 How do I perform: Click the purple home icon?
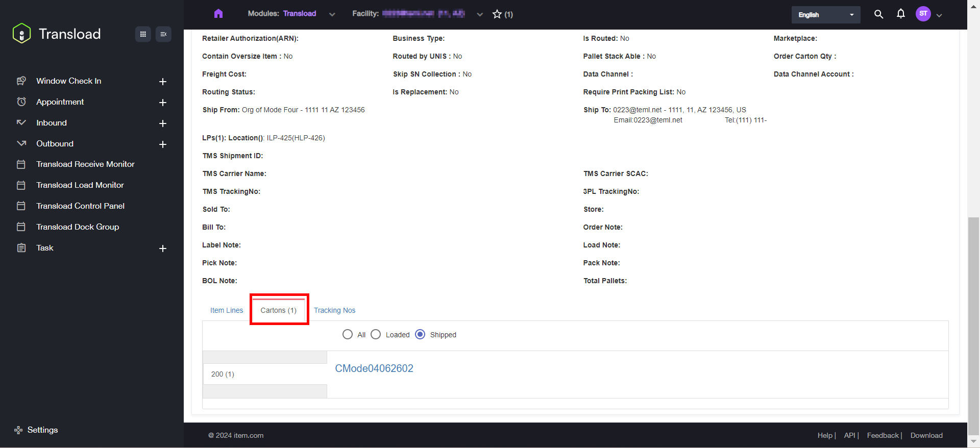[218, 14]
